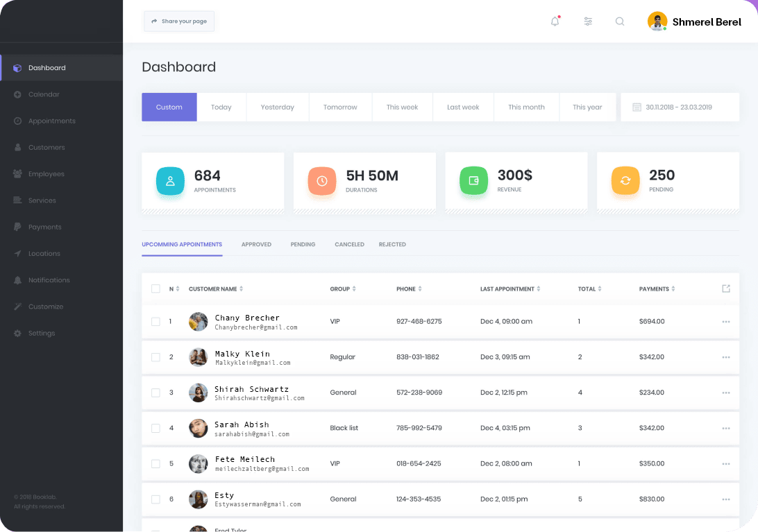Click the filter sliders icon in header

[588, 22]
